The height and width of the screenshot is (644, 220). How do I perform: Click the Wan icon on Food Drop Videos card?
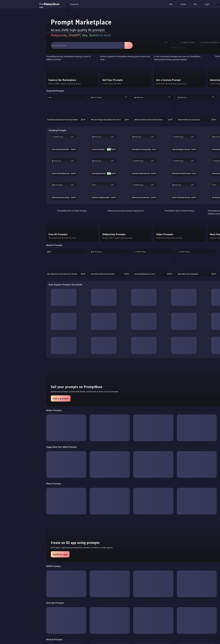(48, 97)
